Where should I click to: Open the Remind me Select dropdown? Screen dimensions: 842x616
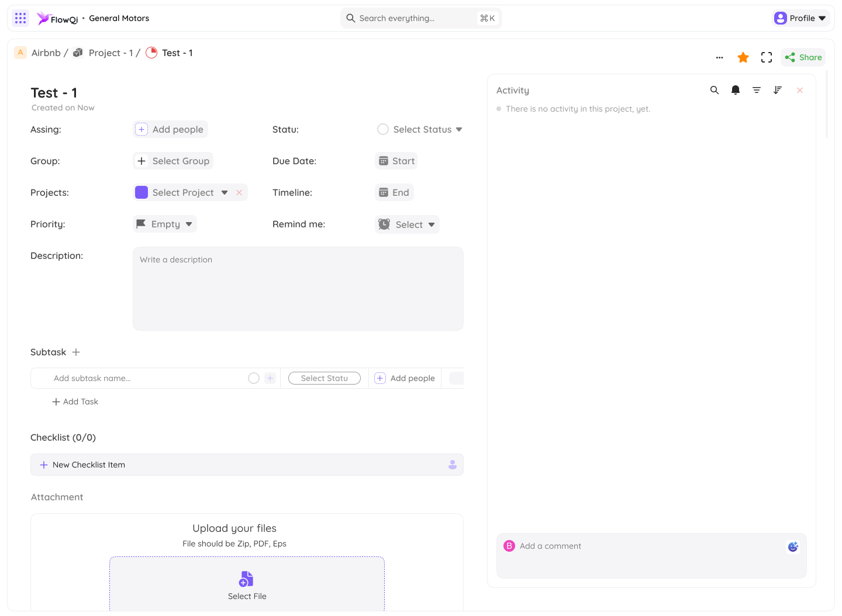click(407, 224)
